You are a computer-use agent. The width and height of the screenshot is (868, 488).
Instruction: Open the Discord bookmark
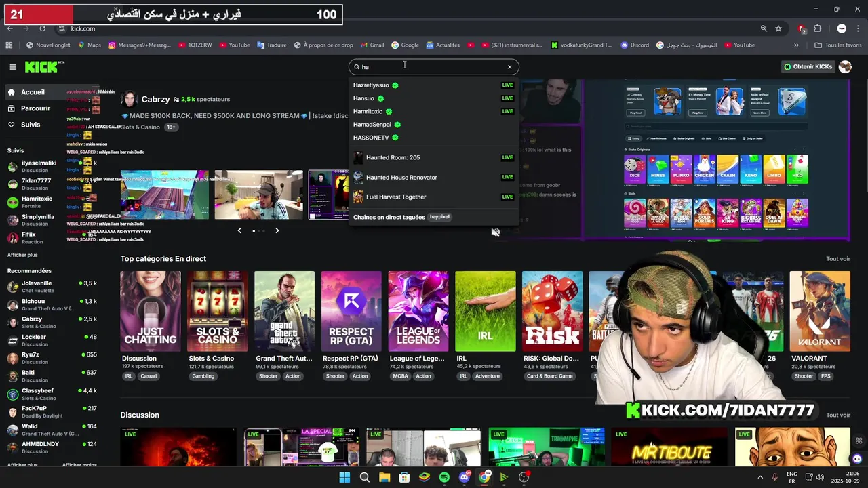point(635,45)
